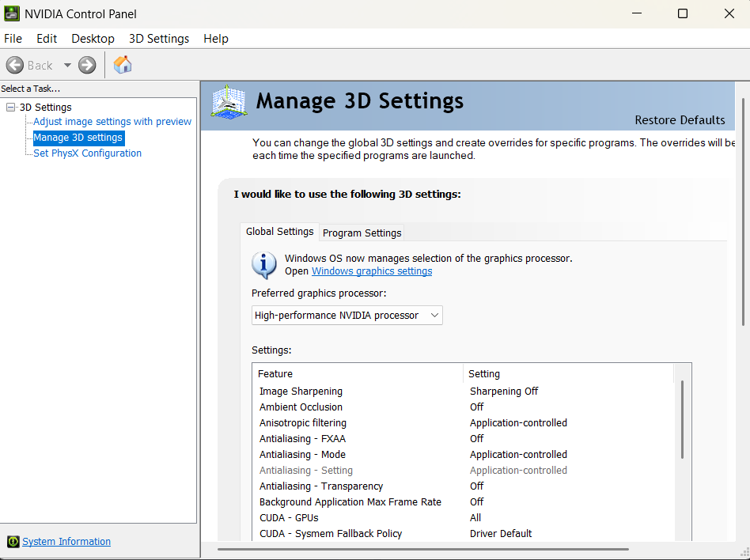The width and height of the screenshot is (750, 560).
Task: Click the blue info icon
Action: 264,265
